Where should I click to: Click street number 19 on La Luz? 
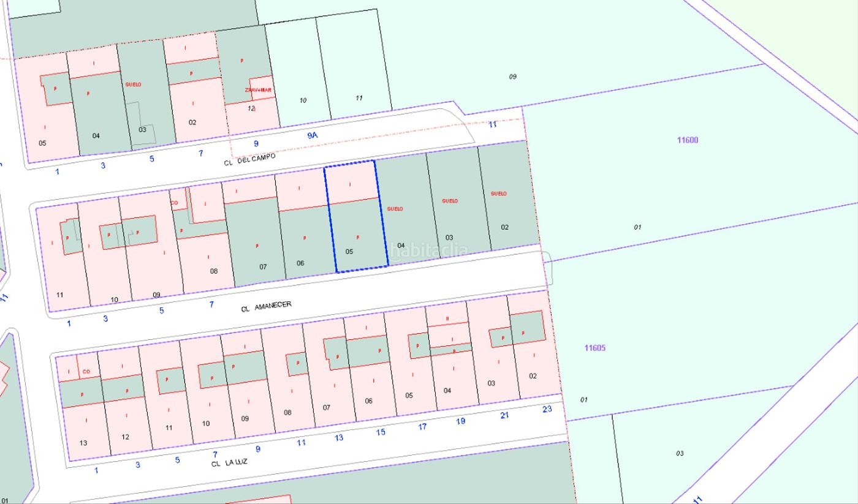pos(460,421)
